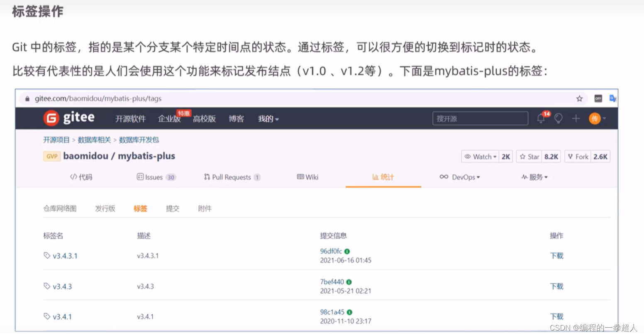Open the 代码 tab
This screenshot has width=644, height=336.
(81, 177)
